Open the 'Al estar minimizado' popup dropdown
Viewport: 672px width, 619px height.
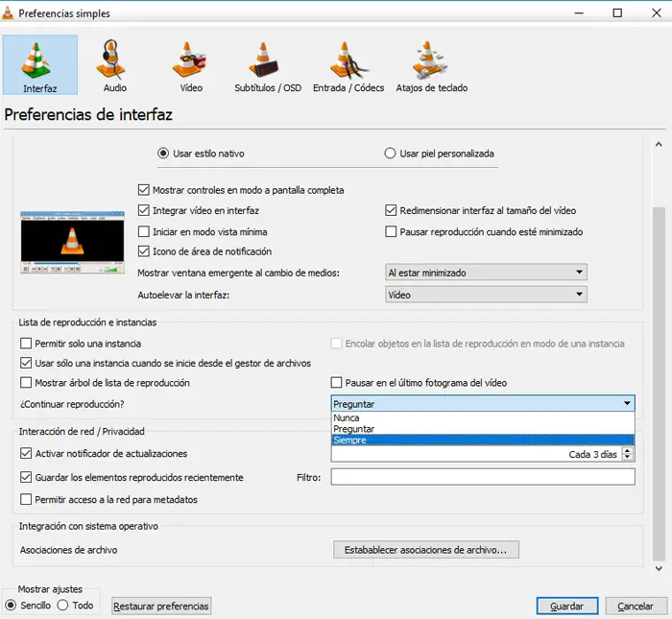point(486,273)
